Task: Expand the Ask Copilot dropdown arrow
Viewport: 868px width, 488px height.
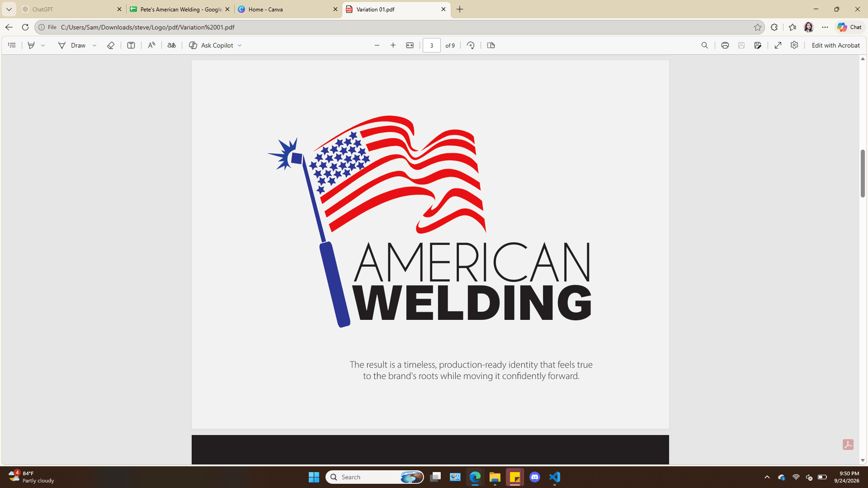Action: click(240, 45)
